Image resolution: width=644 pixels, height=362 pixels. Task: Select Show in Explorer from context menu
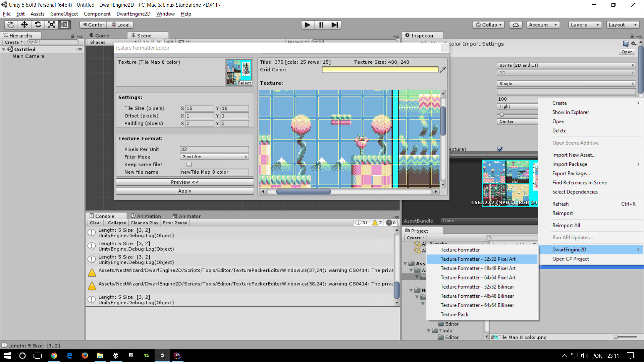pyautogui.click(x=571, y=112)
